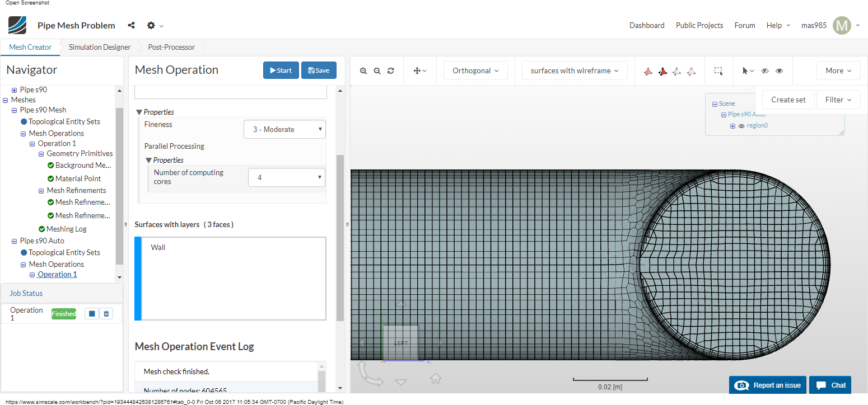Open the cursor selection mode dropdown

(748, 70)
